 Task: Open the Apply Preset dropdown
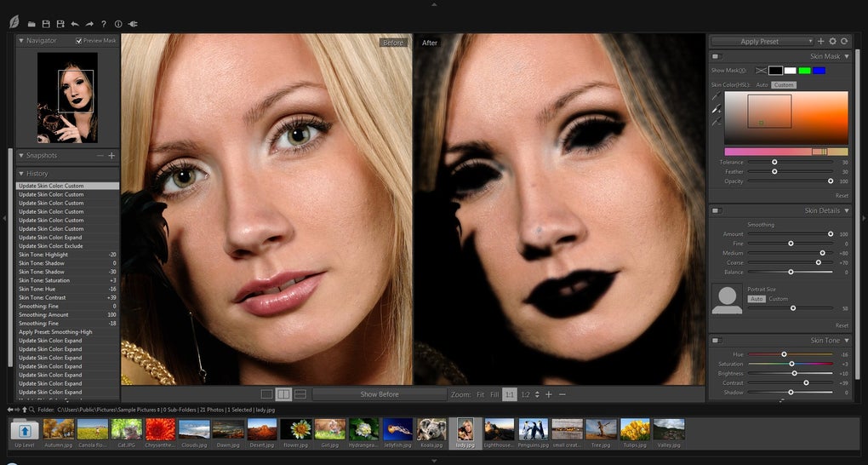point(762,42)
